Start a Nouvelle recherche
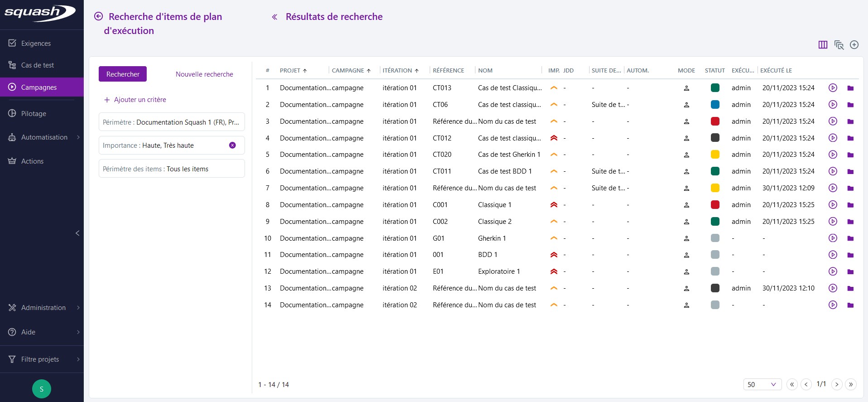Image resolution: width=868 pixels, height=402 pixels. click(204, 74)
